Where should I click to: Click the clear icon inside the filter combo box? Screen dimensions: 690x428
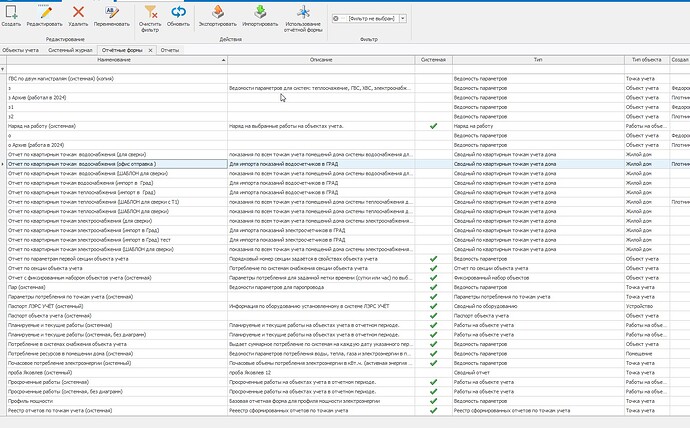(x=336, y=18)
